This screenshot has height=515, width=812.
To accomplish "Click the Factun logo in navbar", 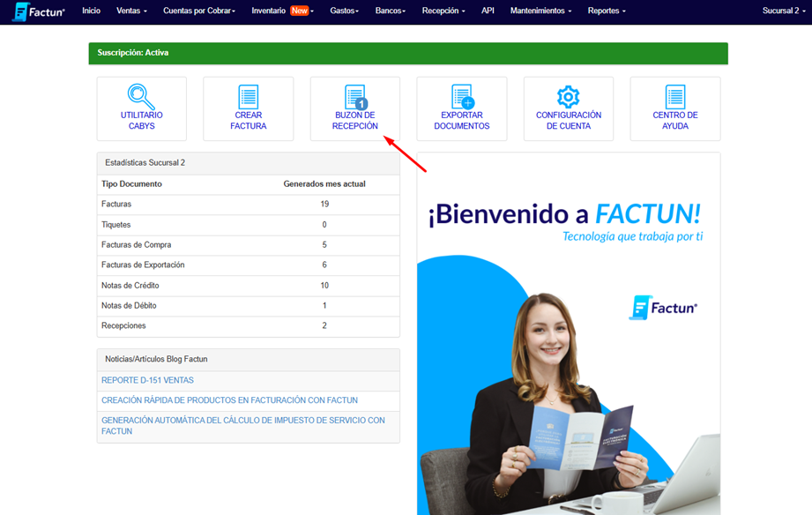I will (38, 11).
